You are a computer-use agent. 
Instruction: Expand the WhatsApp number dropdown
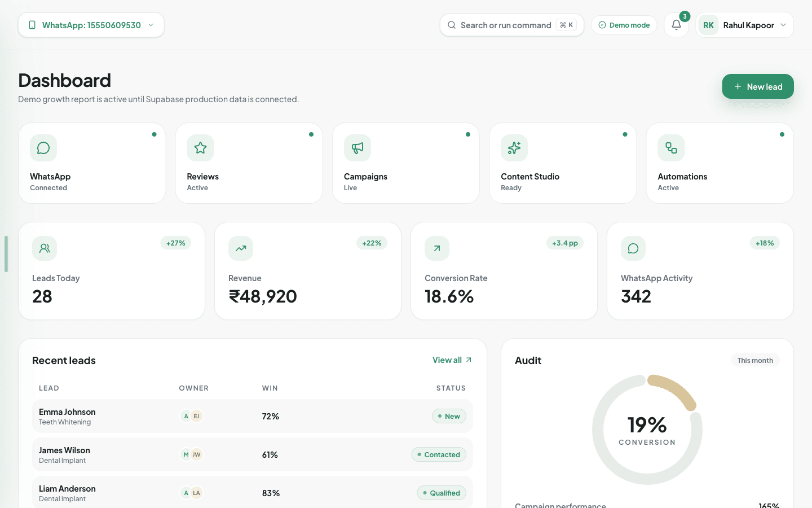tap(91, 25)
